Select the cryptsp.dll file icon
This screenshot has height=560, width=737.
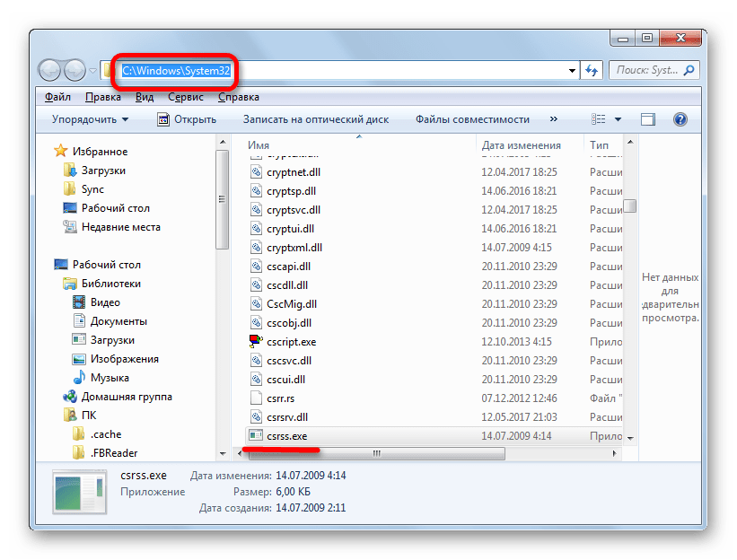tap(256, 191)
